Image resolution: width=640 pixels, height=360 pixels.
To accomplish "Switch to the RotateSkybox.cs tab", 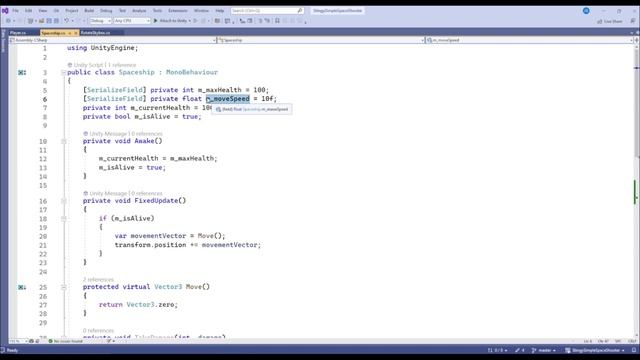I will (96, 33).
